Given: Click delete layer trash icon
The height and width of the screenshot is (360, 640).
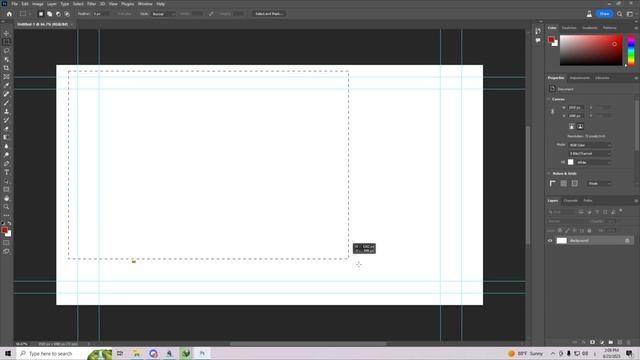Looking at the screenshot, I should [629, 342].
